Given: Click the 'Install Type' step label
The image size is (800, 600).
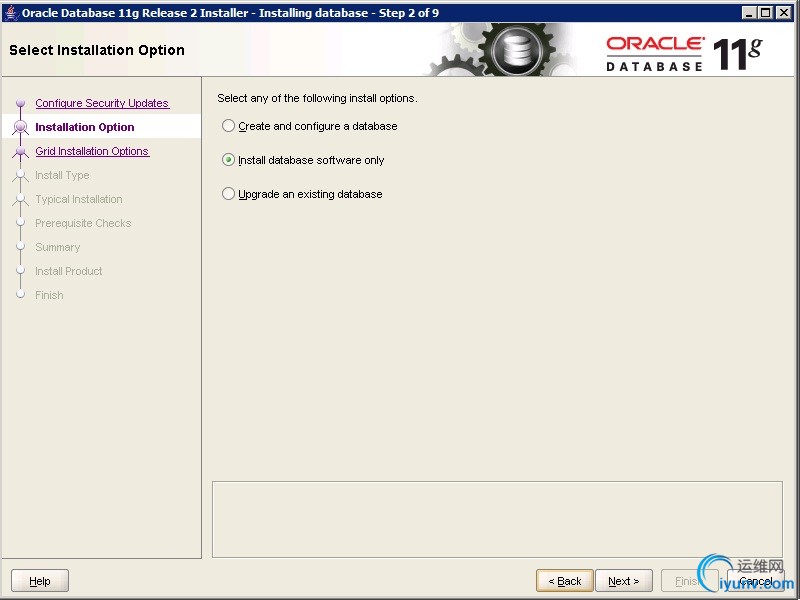Looking at the screenshot, I should click(x=62, y=175).
